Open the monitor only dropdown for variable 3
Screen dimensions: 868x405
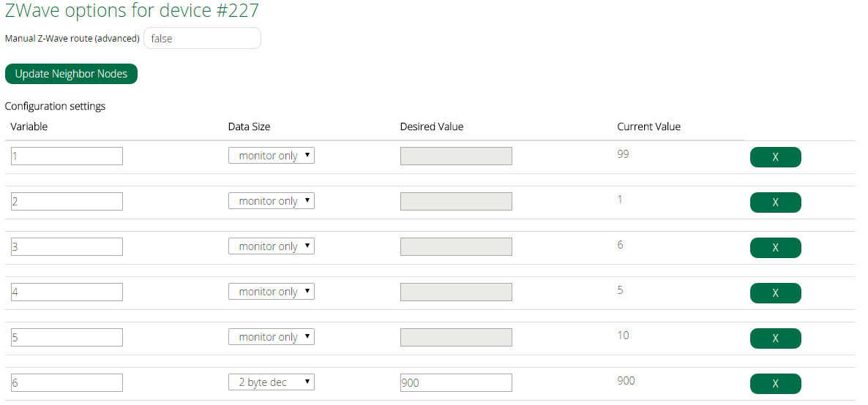tap(272, 246)
